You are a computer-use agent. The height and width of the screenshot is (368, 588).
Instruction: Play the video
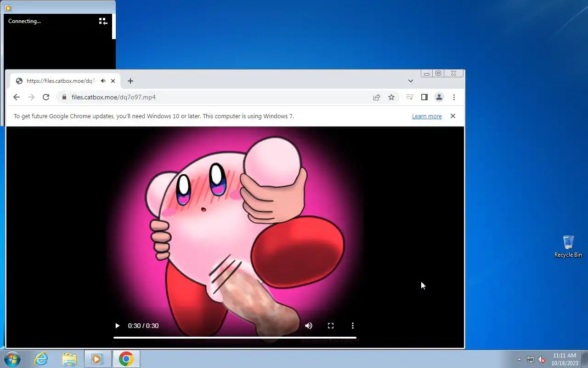pos(117,326)
